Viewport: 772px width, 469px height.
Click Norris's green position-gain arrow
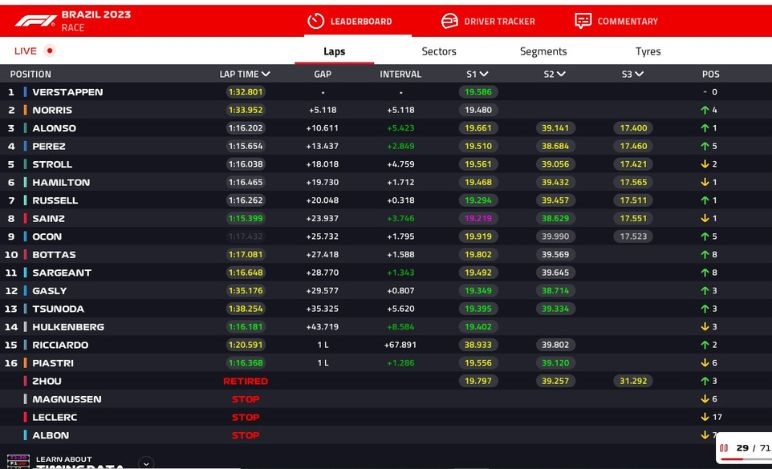[704, 110]
